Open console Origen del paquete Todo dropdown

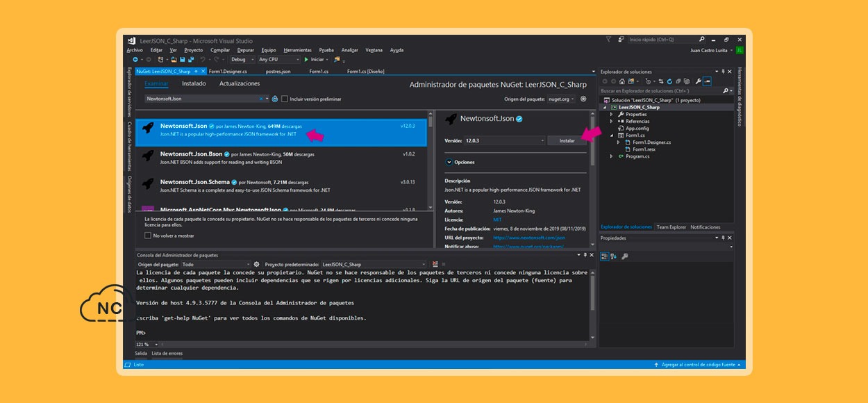(215, 265)
